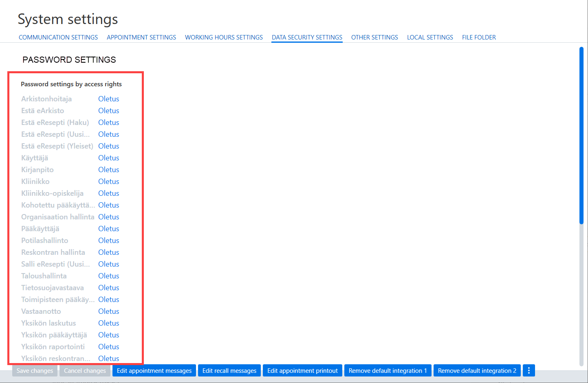
Task: Go to Working Hours Settings tab
Action: coord(224,37)
